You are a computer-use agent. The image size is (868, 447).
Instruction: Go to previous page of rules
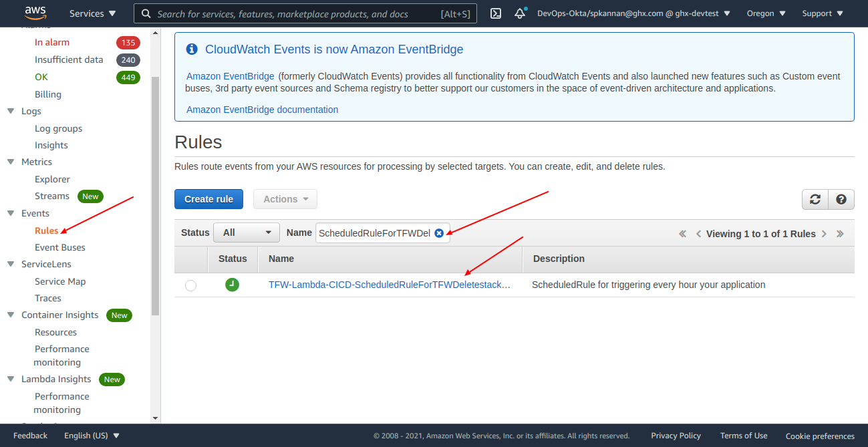click(698, 234)
